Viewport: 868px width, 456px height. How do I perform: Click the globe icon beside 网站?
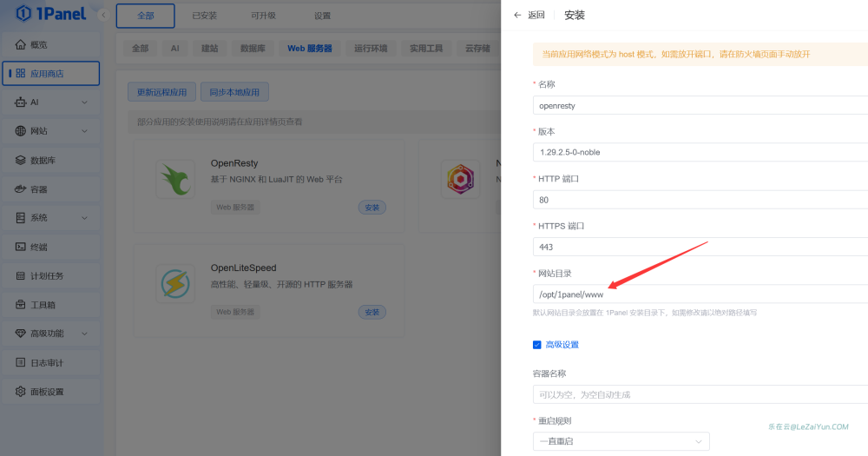[21, 131]
